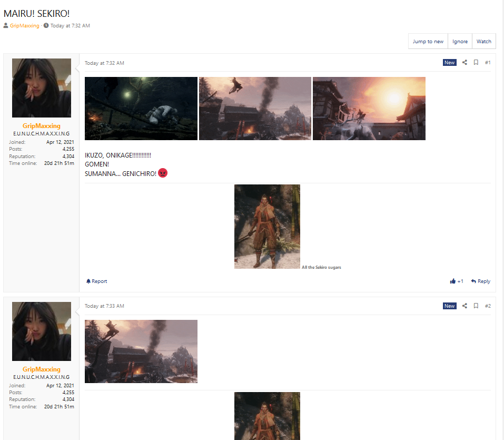Click the Jump to new button
This screenshot has width=504, height=440.
click(x=428, y=41)
